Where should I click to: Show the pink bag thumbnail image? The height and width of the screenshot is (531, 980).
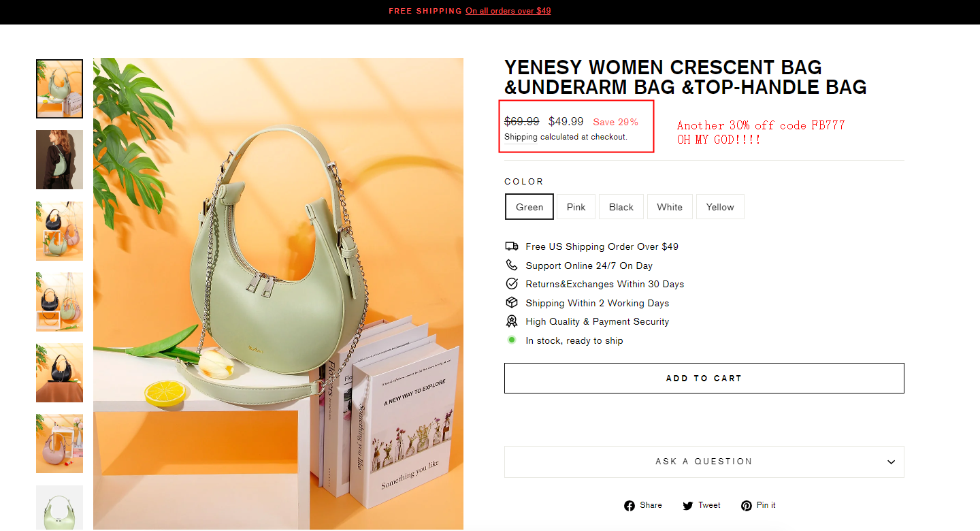click(59, 444)
